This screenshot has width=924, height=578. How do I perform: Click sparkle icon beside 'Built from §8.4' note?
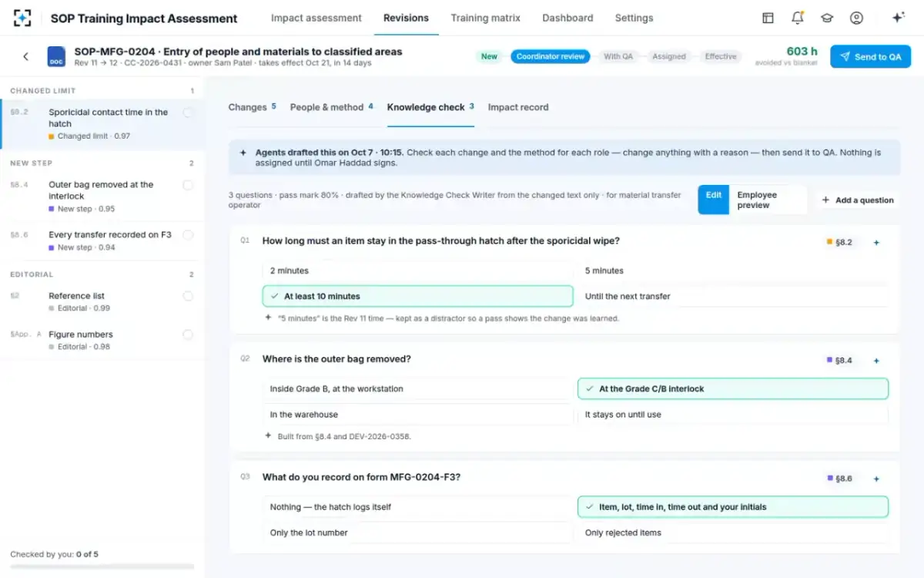coord(268,435)
